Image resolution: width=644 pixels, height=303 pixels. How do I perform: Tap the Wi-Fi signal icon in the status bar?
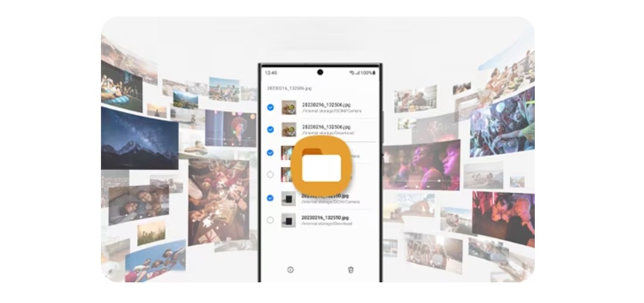point(353,73)
